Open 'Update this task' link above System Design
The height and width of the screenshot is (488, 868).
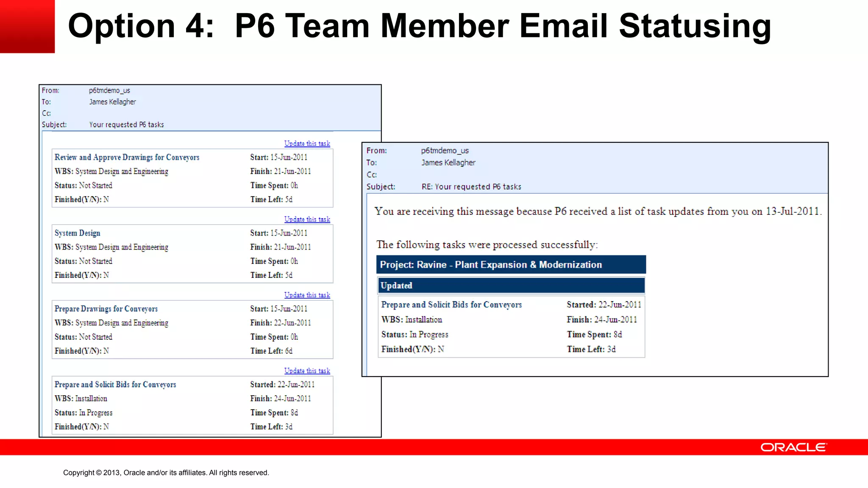(307, 219)
